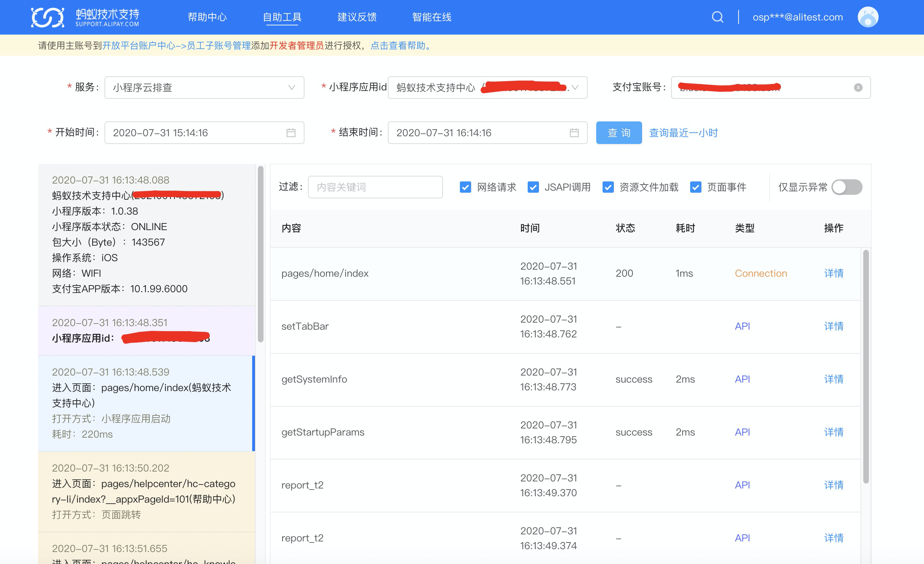Open 开放平台账户中心->员工子账号管理 link
The image size is (924, 564).
(x=177, y=46)
